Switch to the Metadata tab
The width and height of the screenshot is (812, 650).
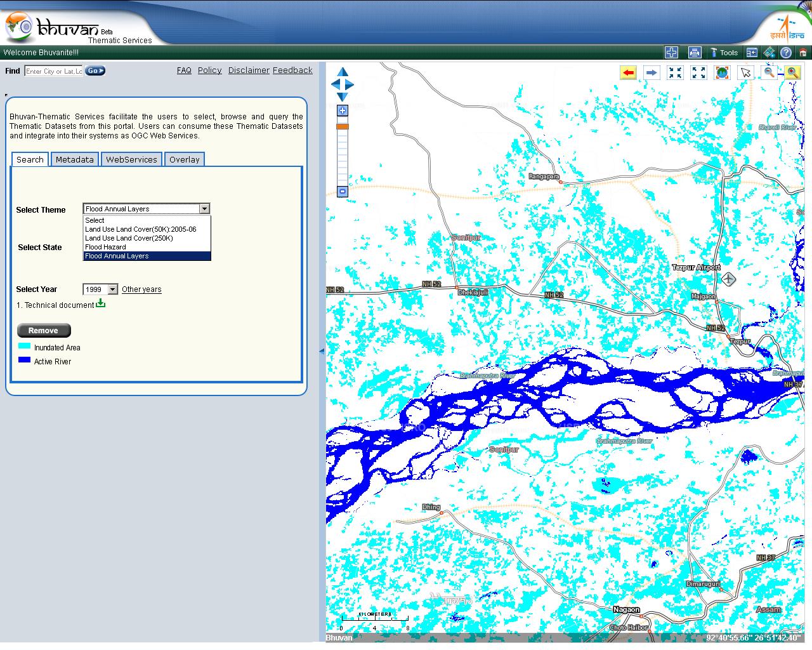pyautogui.click(x=74, y=159)
